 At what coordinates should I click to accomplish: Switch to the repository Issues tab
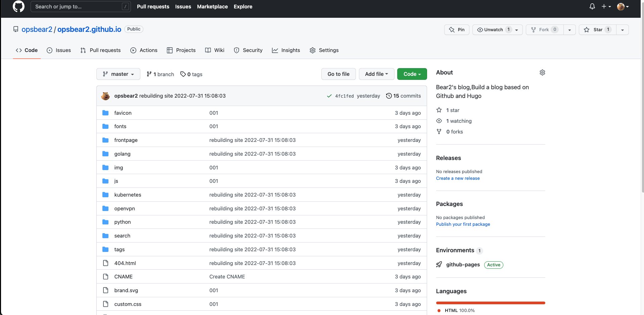(59, 50)
